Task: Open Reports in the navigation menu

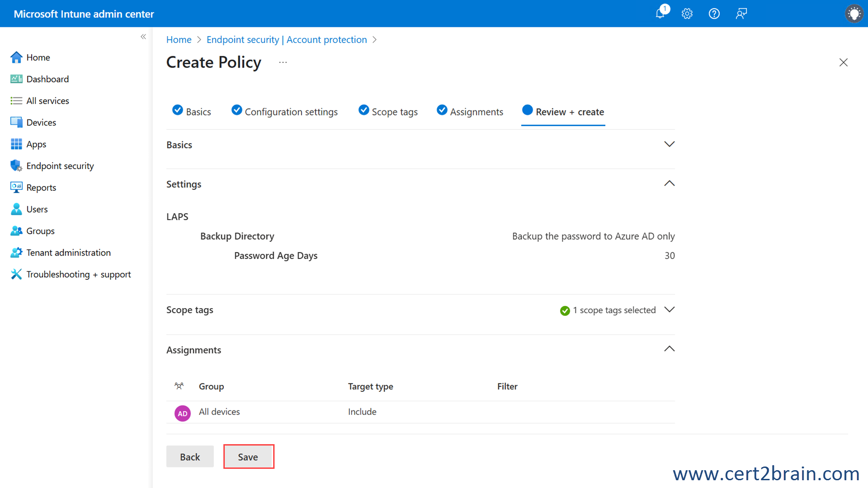Action: (x=41, y=188)
